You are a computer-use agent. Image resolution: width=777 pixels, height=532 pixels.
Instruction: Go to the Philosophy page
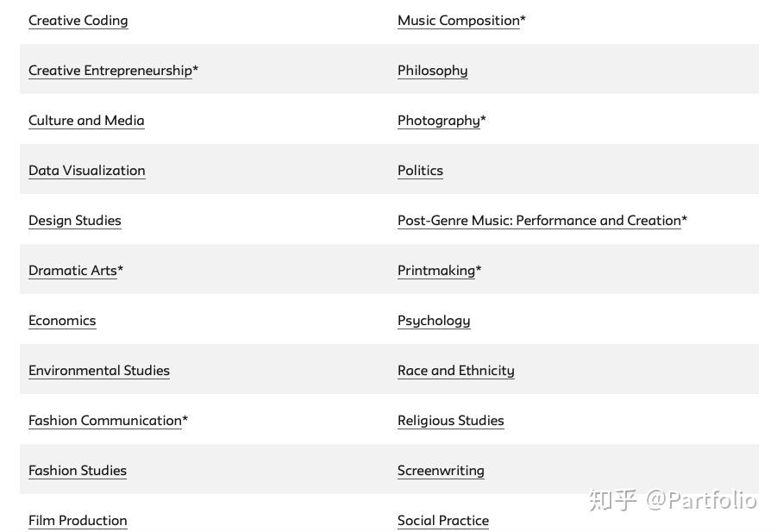pyautogui.click(x=432, y=71)
